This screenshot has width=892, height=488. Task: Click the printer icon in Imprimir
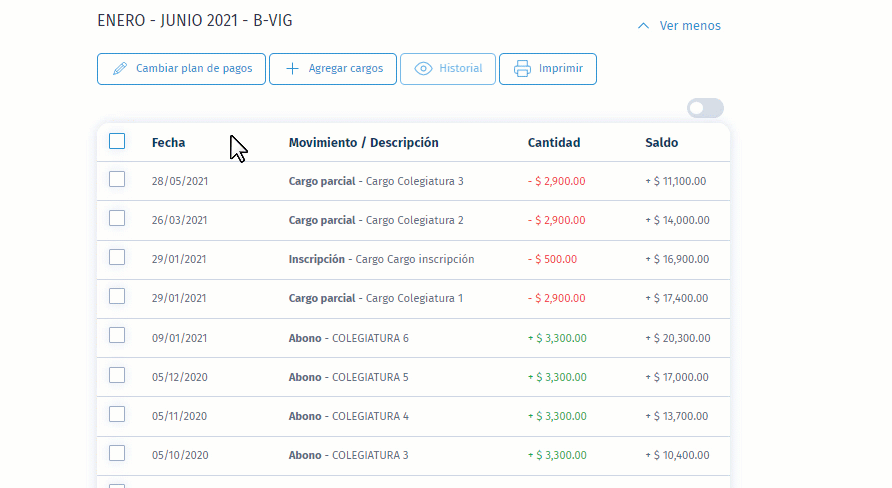pyautogui.click(x=522, y=69)
